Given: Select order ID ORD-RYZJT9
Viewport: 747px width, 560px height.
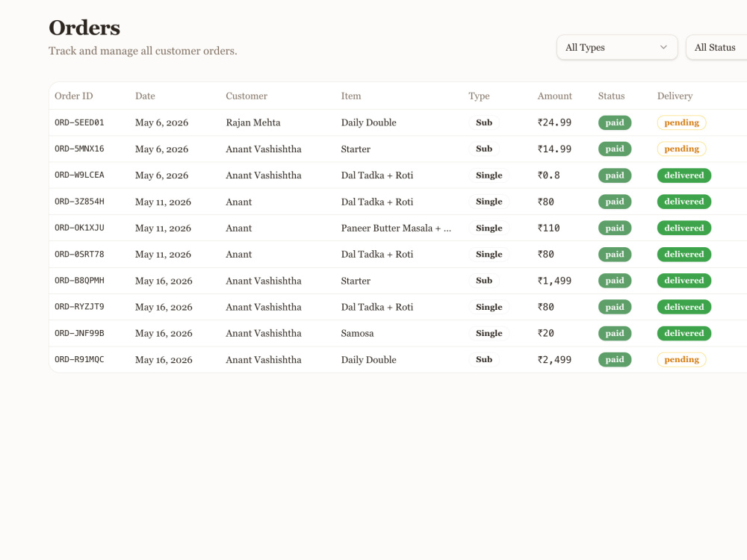Looking at the screenshot, I should [79, 307].
